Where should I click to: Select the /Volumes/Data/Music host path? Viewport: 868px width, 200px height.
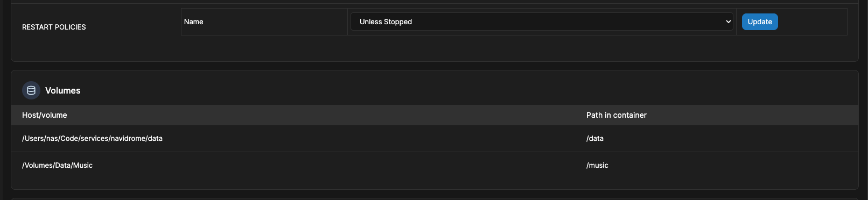57,165
